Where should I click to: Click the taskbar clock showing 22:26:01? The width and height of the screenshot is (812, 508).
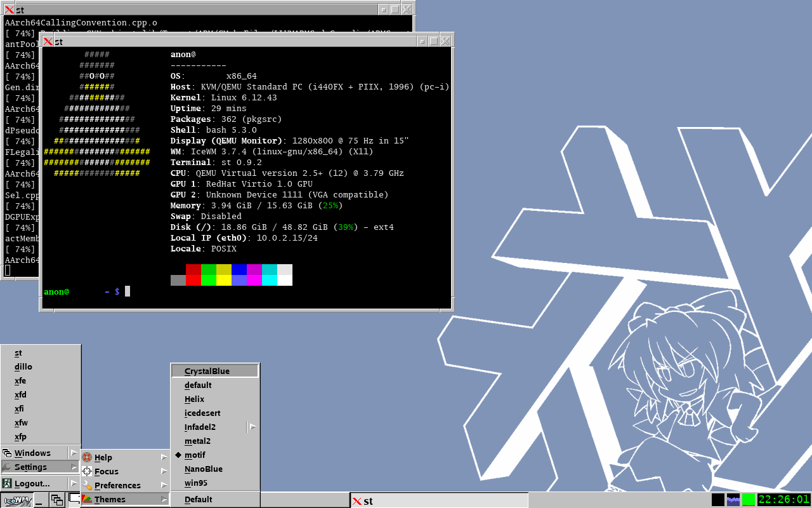(x=784, y=500)
